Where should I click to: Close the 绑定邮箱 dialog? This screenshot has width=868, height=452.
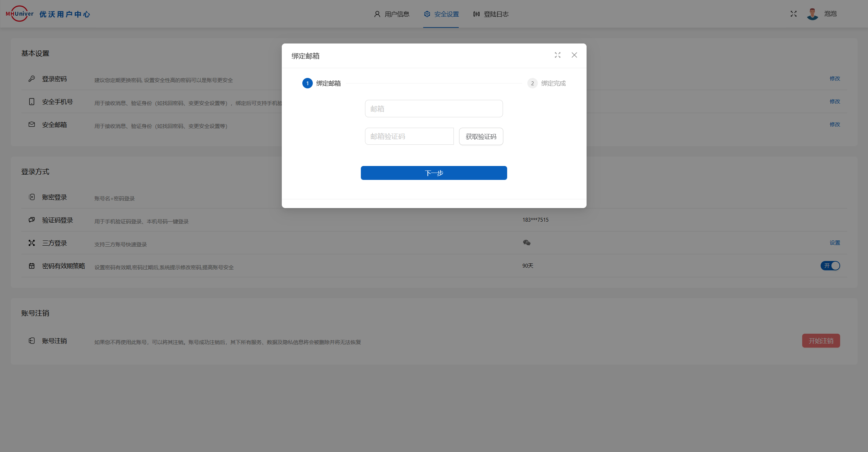[574, 55]
